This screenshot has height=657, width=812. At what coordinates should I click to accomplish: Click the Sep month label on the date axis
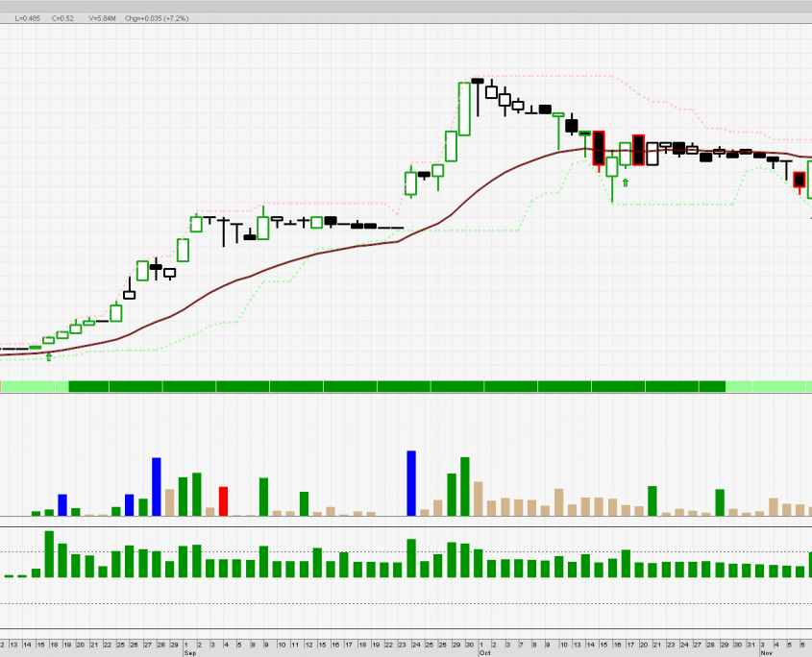point(189,652)
